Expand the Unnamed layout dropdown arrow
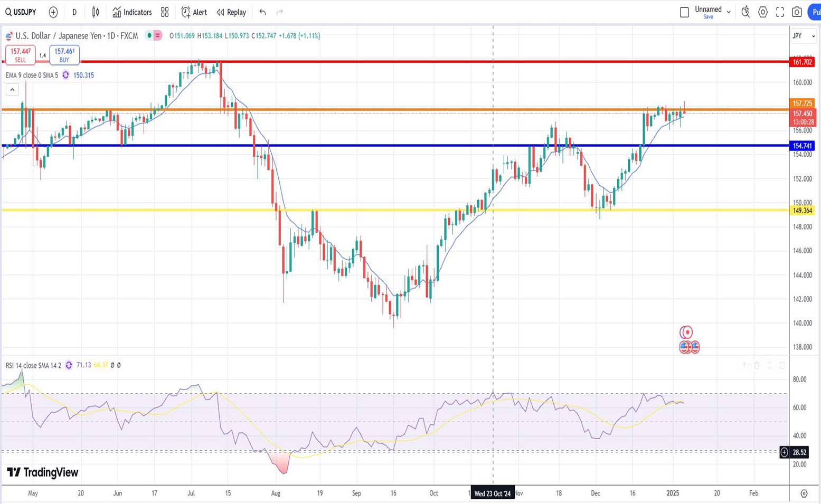The image size is (821, 504). [x=729, y=12]
